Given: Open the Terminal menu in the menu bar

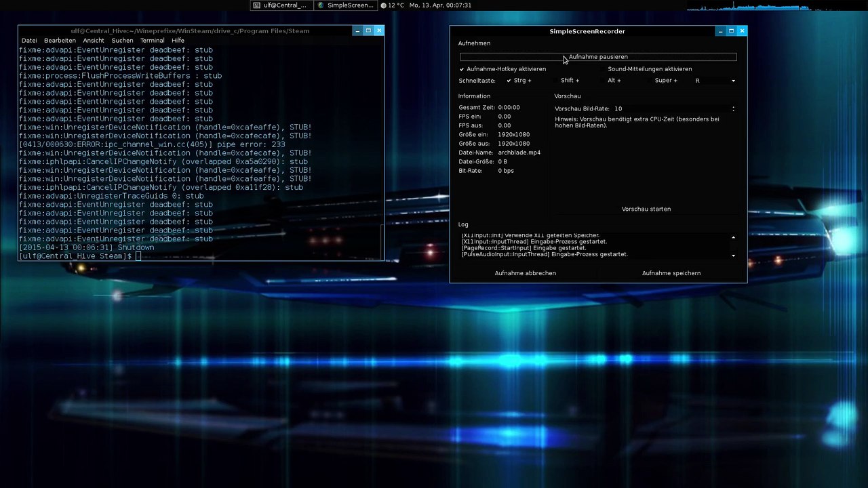Looking at the screenshot, I should (x=153, y=41).
